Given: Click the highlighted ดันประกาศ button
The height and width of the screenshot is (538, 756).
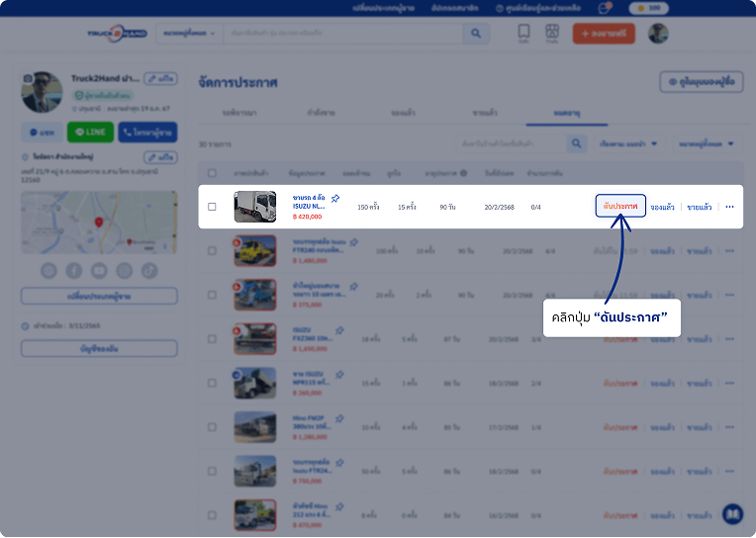Looking at the screenshot, I should pos(620,207).
